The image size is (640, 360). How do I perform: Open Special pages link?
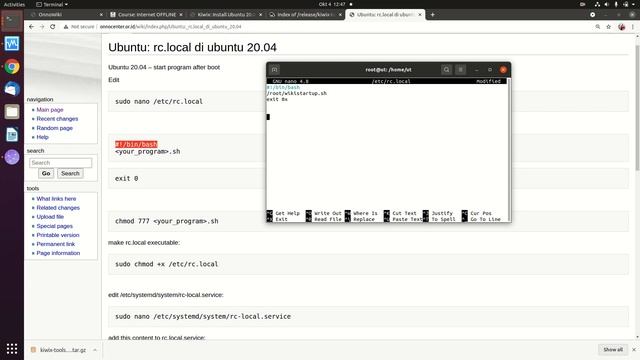pyautogui.click(x=54, y=226)
